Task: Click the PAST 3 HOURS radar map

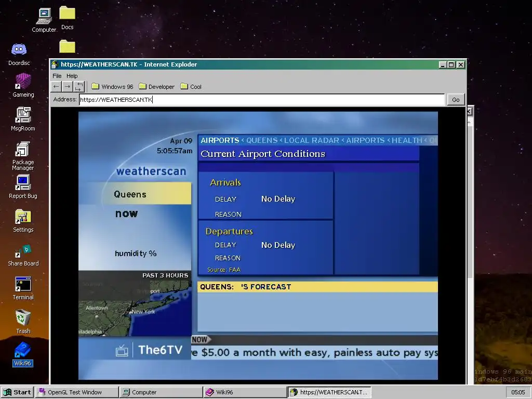Action: [135, 303]
